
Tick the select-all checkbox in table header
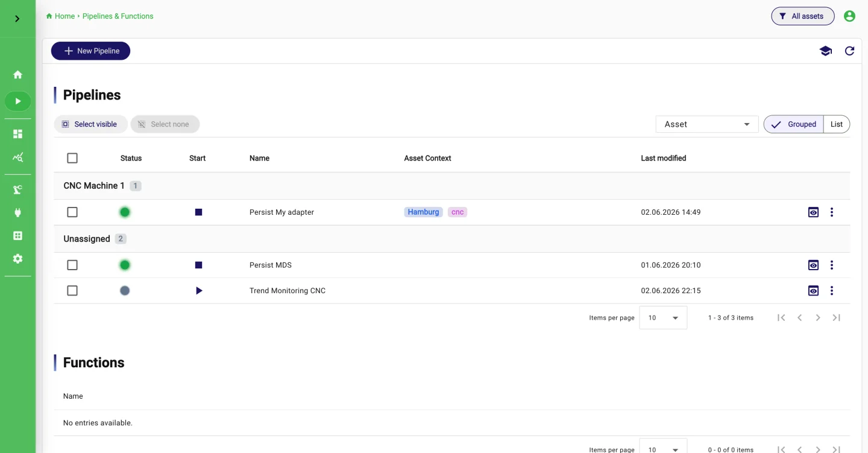pos(72,158)
